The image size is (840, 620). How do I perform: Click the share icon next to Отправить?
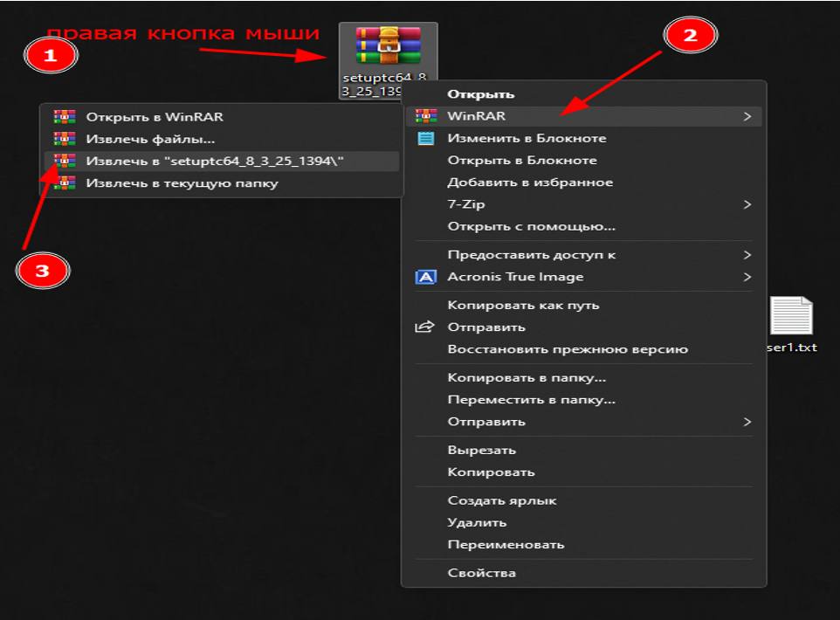(425, 327)
